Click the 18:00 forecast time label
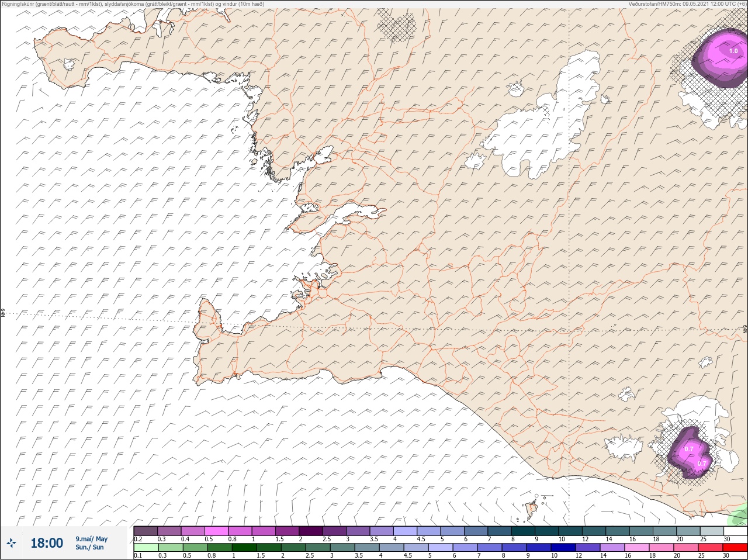This screenshot has width=748, height=560. [x=47, y=543]
